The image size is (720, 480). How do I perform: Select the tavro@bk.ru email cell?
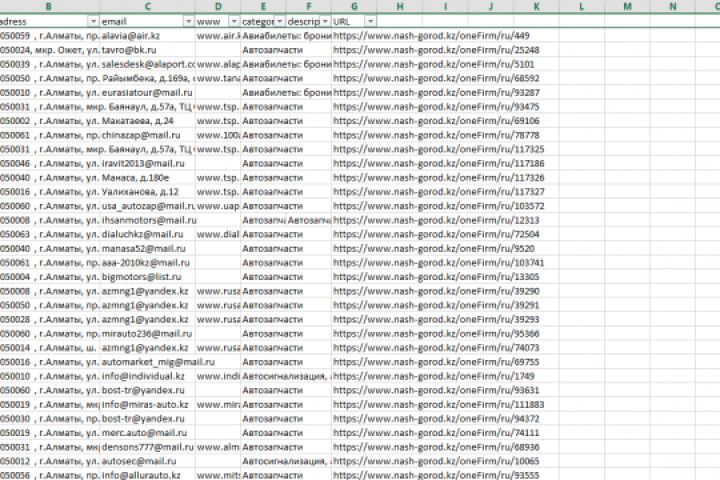147,50
